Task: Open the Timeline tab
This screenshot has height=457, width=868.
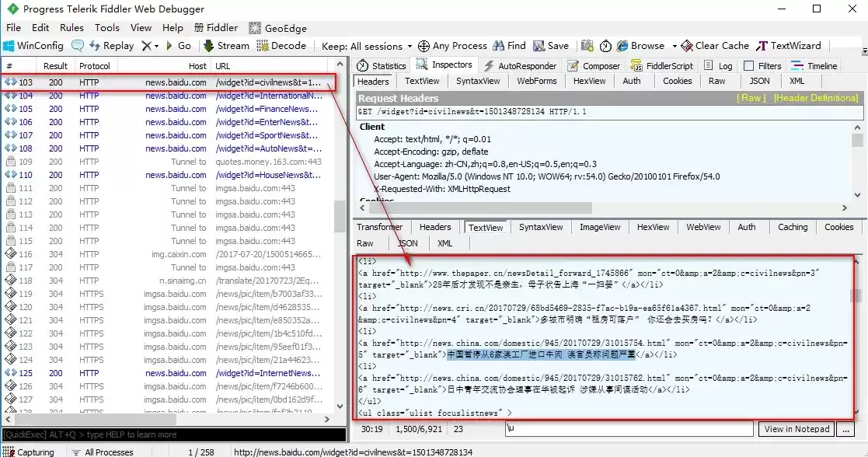Action: pyautogui.click(x=814, y=66)
